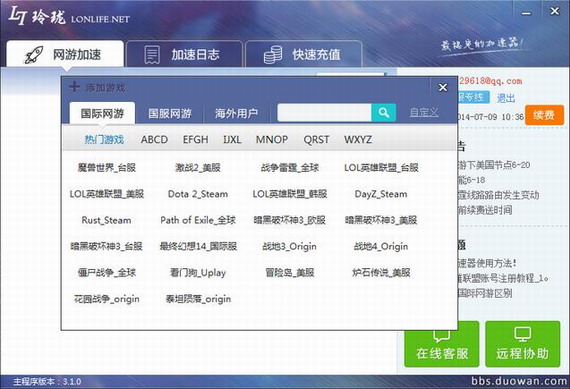Image resolution: width=570 pixels, height=389 pixels.
Task: Filter games by MNOP
Action: 272,140
